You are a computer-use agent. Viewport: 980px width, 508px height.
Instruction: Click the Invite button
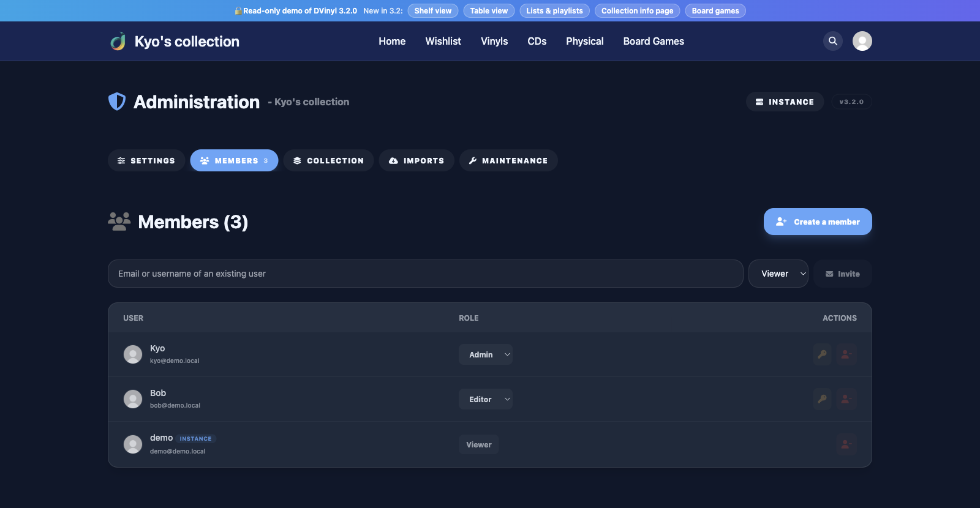tap(843, 274)
